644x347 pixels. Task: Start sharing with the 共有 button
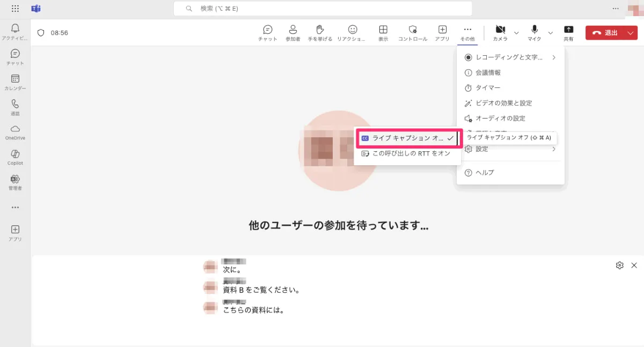569,32
